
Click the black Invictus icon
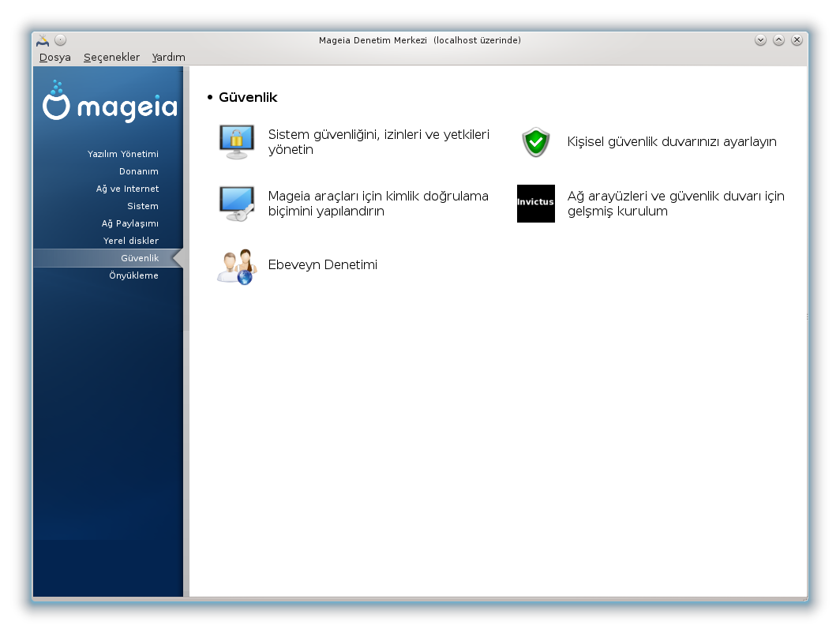(x=536, y=204)
